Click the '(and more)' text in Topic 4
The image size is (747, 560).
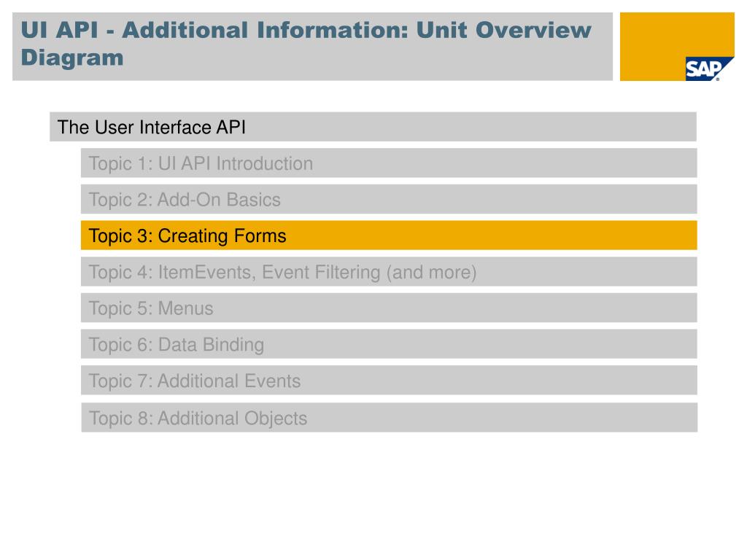(x=432, y=273)
